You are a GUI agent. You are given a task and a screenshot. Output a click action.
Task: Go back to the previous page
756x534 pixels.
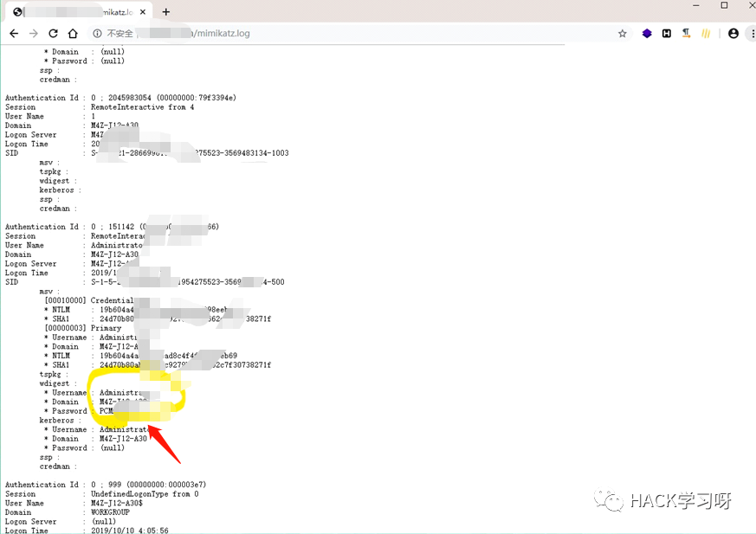click(14, 33)
